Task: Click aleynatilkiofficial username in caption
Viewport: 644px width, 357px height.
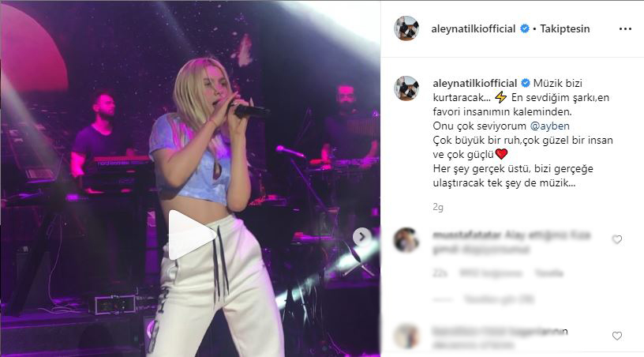Action: click(x=475, y=84)
